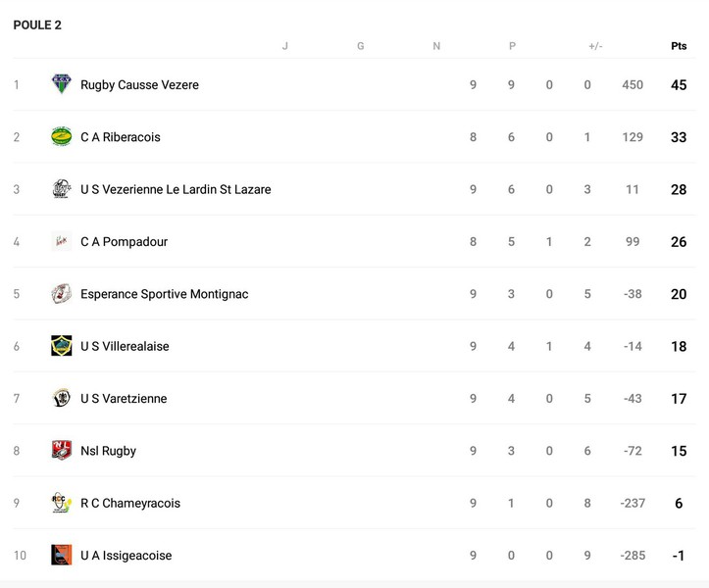Image resolution: width=709 pixels, height=588 pixels.
Task: Click the U A Issigeacoise logo
Action: (62, 555)
